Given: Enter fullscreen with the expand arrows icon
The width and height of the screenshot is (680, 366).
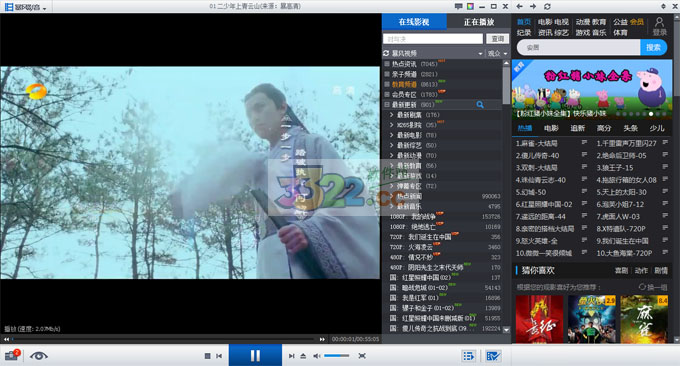Looking at the screenshot, I should 362,356.
